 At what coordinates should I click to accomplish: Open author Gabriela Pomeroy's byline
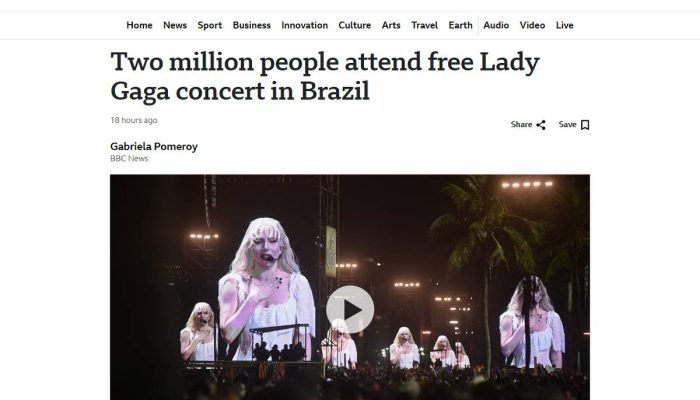pyautogui.click(x=154, y=146)
